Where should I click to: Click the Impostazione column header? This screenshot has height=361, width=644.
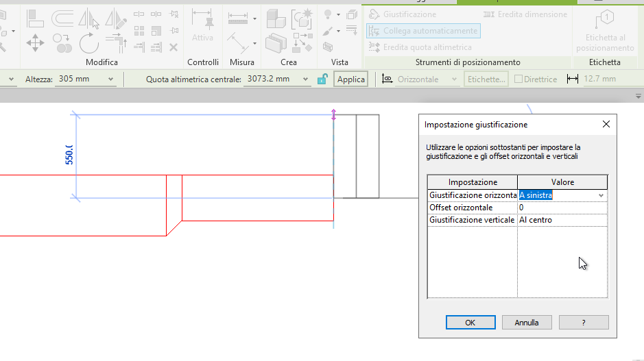click(473, 182)
